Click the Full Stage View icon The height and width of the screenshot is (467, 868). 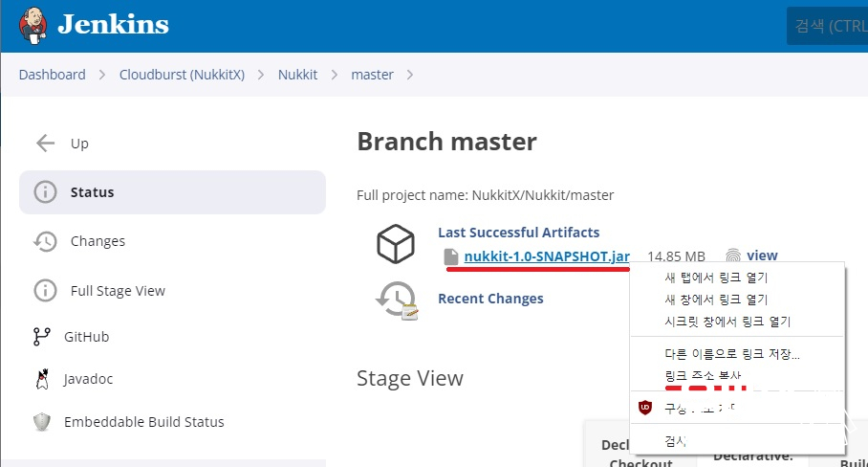[45, 290]
